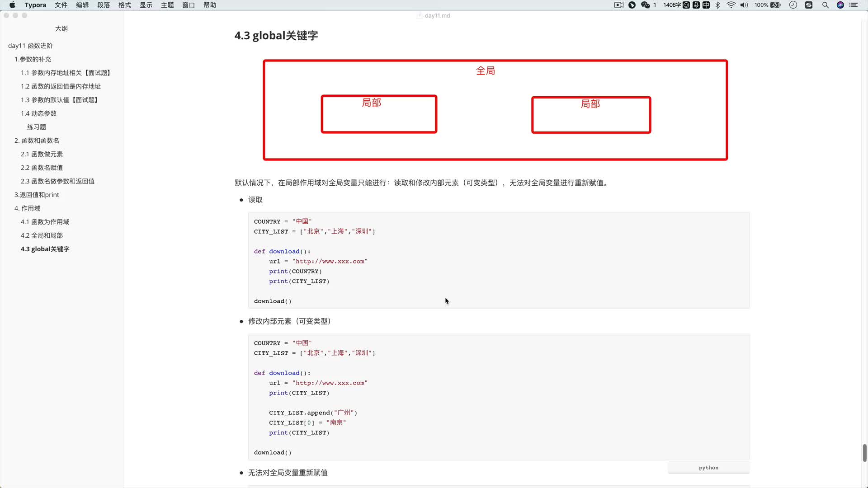The image size is (868, 488).
Task: Click the '读取' bullet text
Action: click(x=255, y=200)
